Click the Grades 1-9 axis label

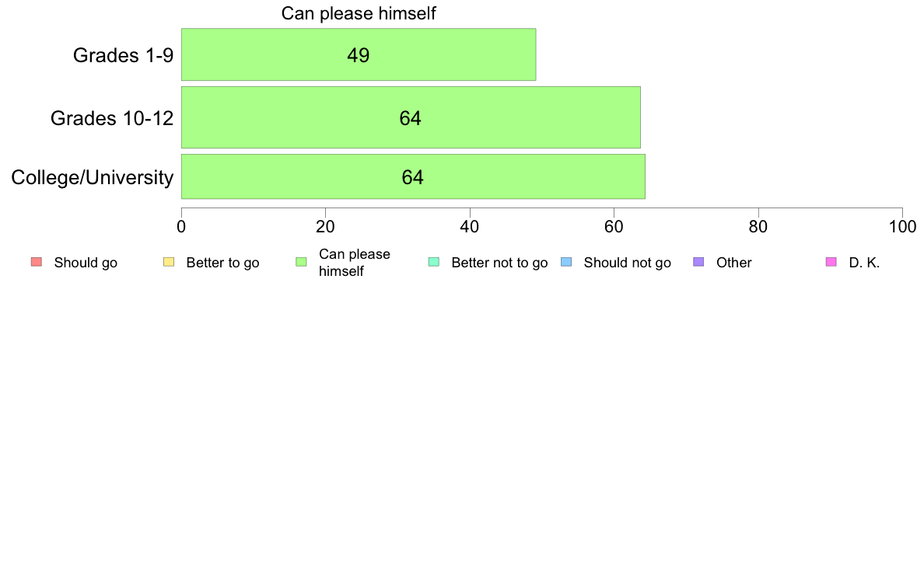[x=123, y=54]
